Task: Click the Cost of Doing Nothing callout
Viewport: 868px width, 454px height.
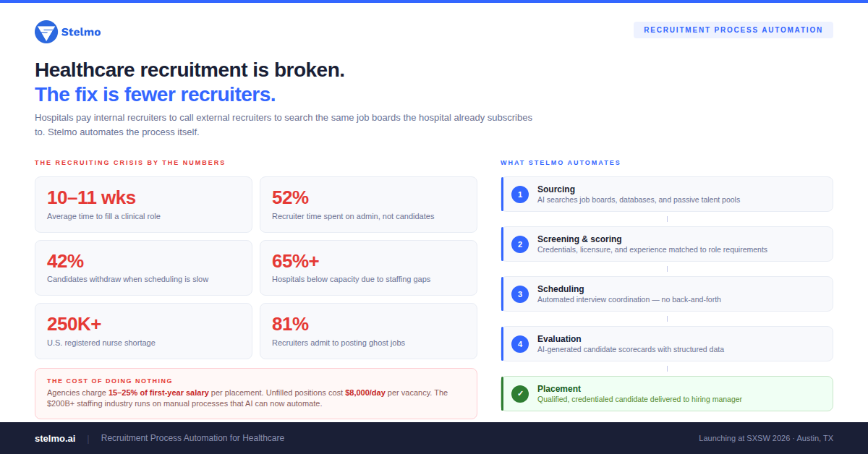Action: coord(255,393)
